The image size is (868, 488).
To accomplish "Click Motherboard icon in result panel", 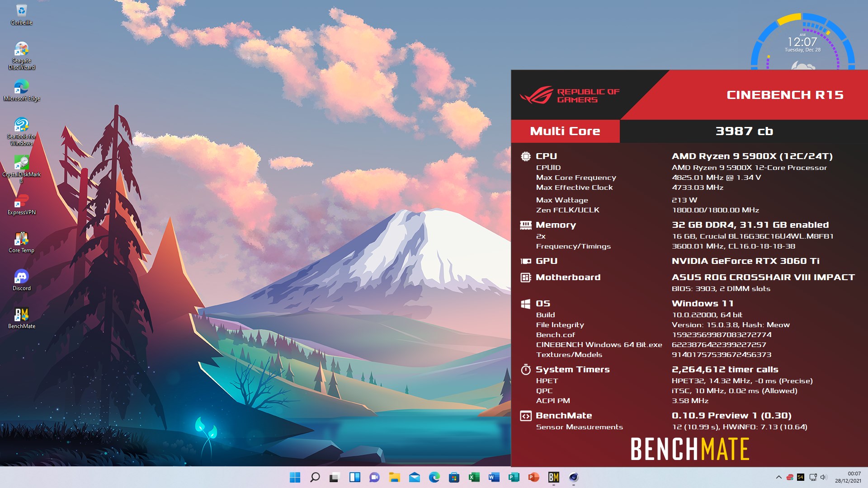I will (525, 277).
